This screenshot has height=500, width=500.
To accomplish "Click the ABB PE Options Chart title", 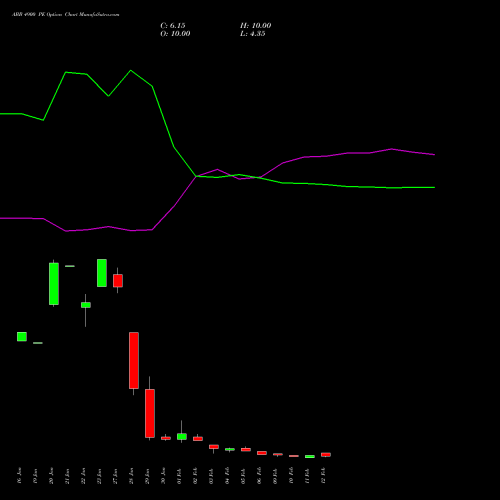I will (66, 14).
